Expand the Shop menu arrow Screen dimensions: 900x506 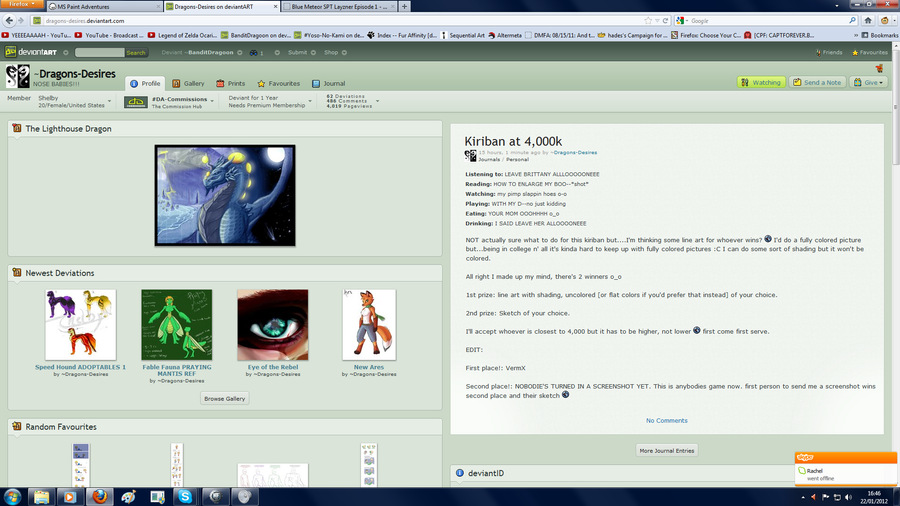tap(344, 52)
